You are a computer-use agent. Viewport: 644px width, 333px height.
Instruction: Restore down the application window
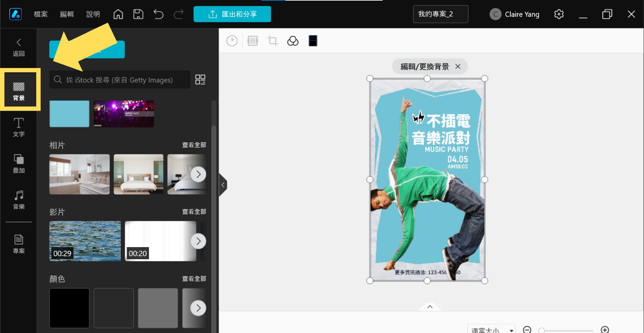pyautogui.click(x=607, y=14)
